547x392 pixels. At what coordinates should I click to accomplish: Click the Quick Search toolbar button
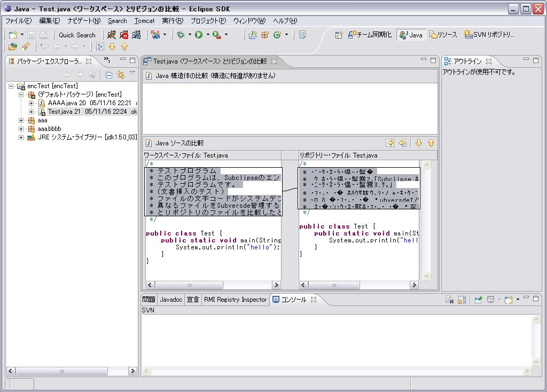pos(77,35)
